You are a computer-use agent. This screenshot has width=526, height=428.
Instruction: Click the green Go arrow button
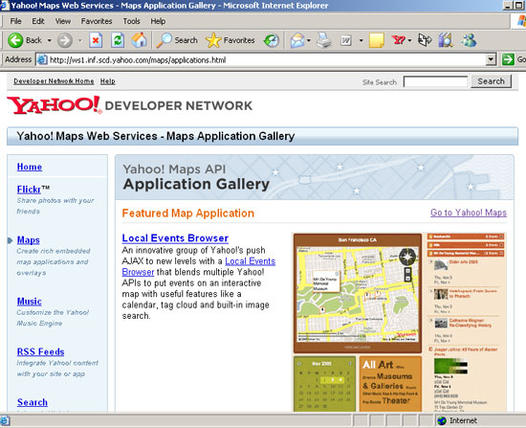coord(508,60)
